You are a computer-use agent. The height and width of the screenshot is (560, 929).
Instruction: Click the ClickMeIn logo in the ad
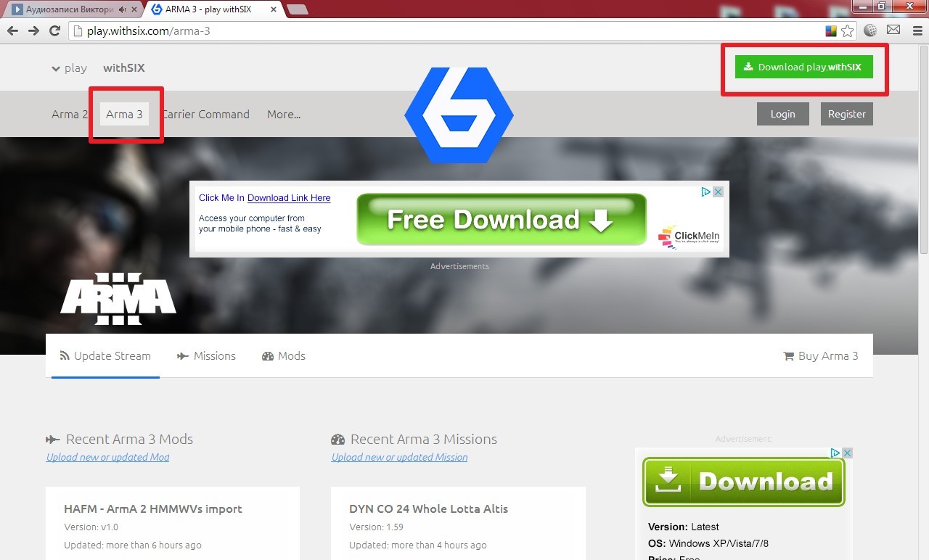[x=689, y=236]
